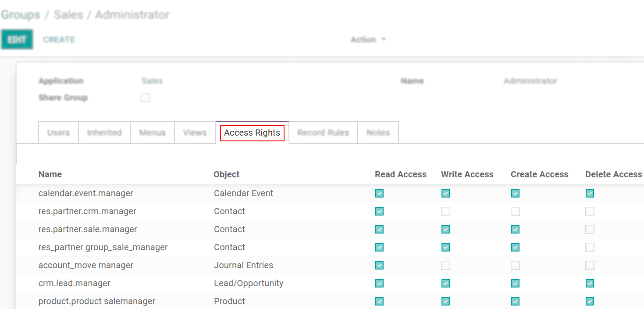Image resolution: width=644 pixels, height=309 pixels.
Task: Click the Sales application link
Action: pyautogui.click(x=152, y=81)
